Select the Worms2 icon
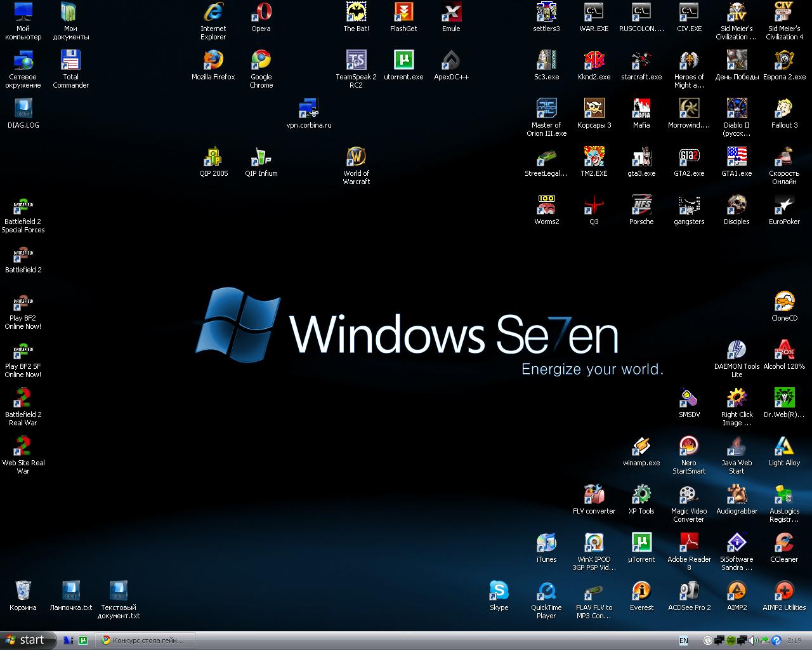 pos(546,205)
